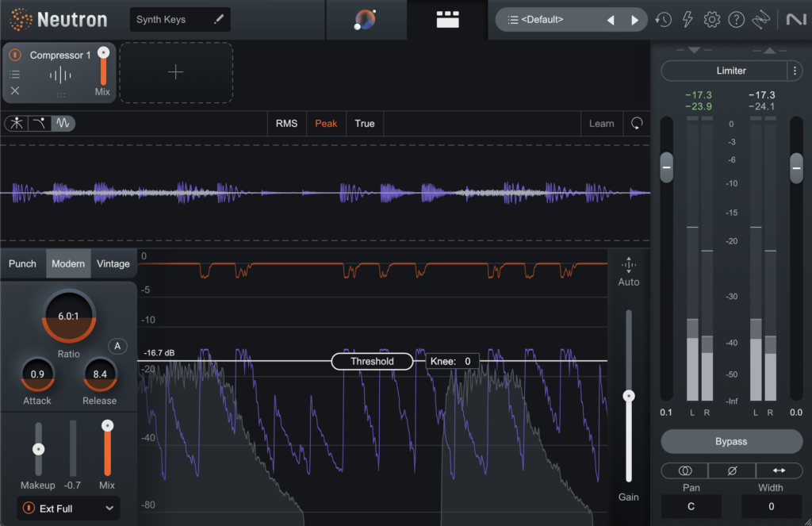This screenshot has width=812, height=526.
Task: Select Vintage compressor mode
Action: [113, 263]
